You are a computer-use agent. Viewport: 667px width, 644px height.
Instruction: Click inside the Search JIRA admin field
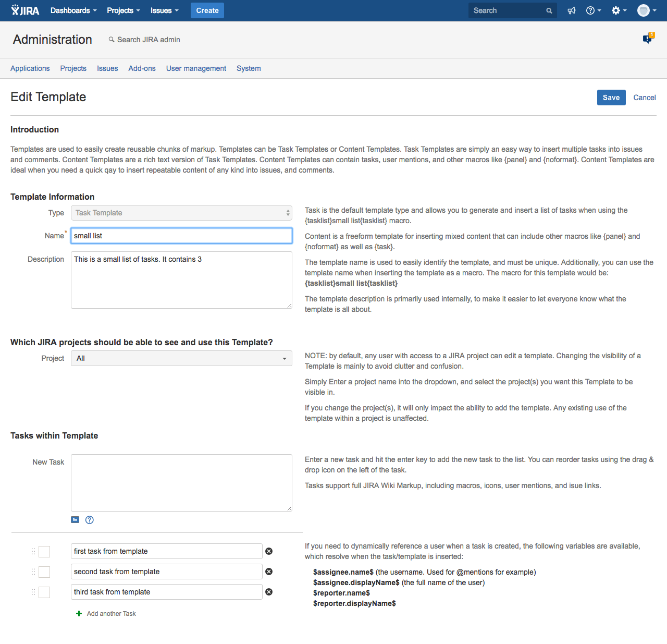pyautogui.click(x=150, y=40)
